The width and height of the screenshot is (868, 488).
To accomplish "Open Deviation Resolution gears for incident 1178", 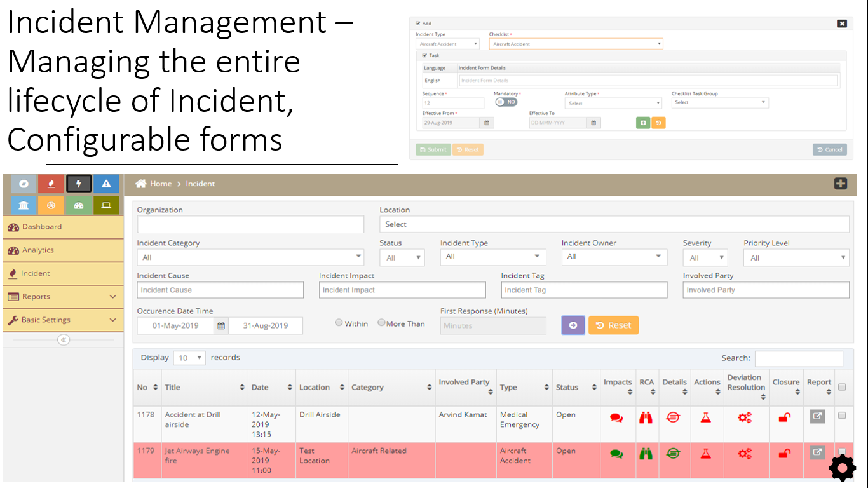I will tap(745, 417).
